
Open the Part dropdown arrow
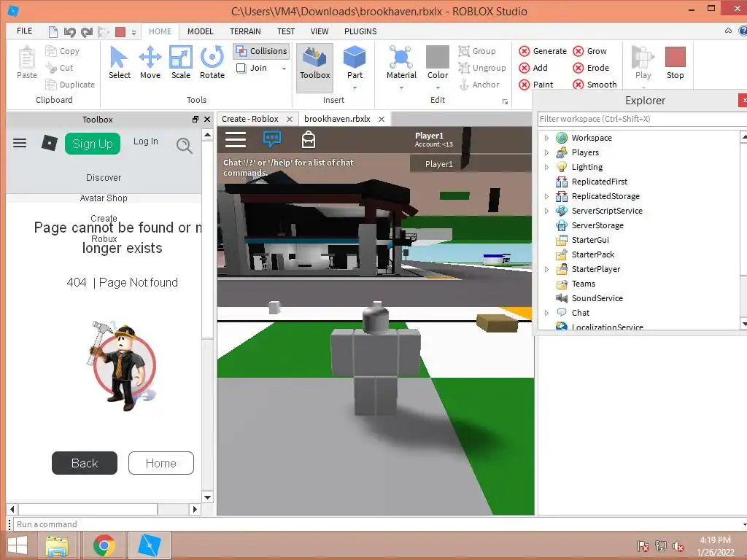(x=355, y=87)
